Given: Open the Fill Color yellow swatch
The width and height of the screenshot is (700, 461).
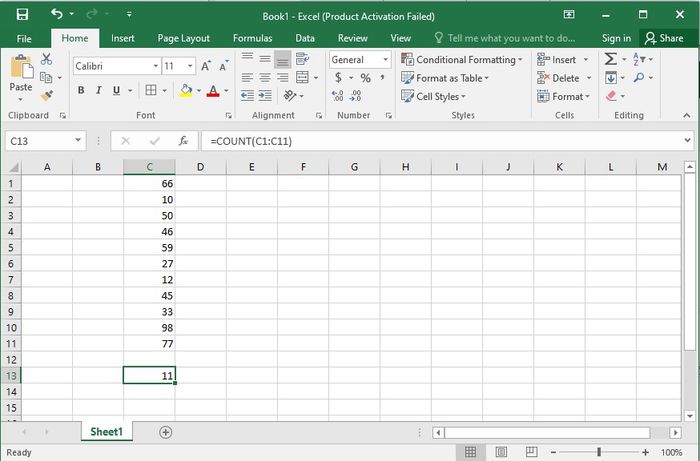Looking at the screenshot, I should 186,91.
